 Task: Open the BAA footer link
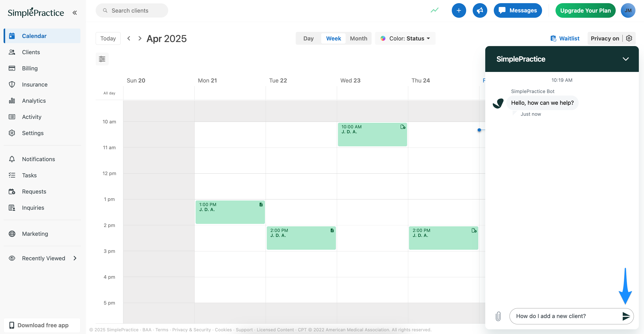pos(147,330)
